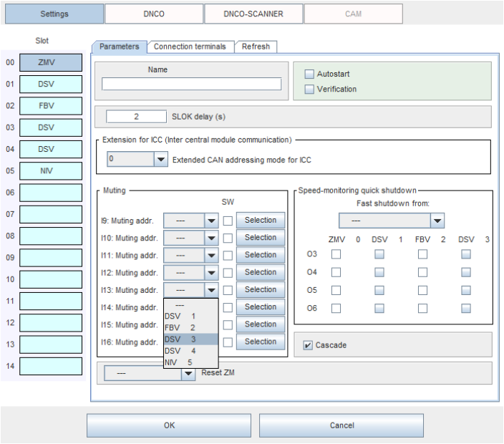This screenshot has height=444, width=504.
Task: Select the FBV module in slot 02
Action: [51, 106]
